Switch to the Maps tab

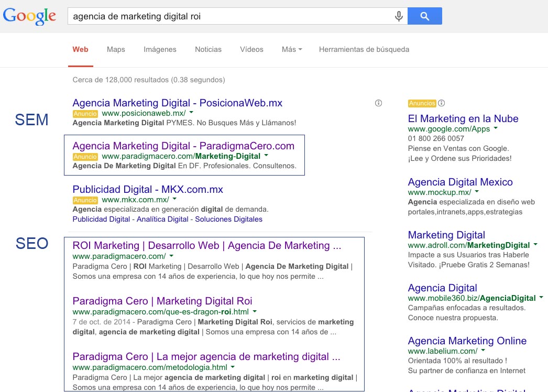[116, 49]
